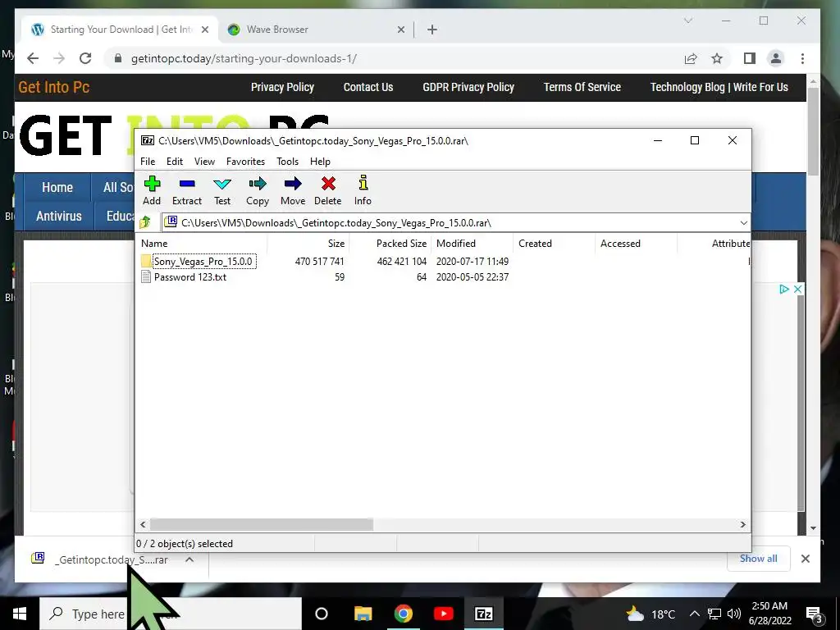Viewport: 840px width, 630px height.
Task: Open the notification center icon
Action: coord(815,614)
